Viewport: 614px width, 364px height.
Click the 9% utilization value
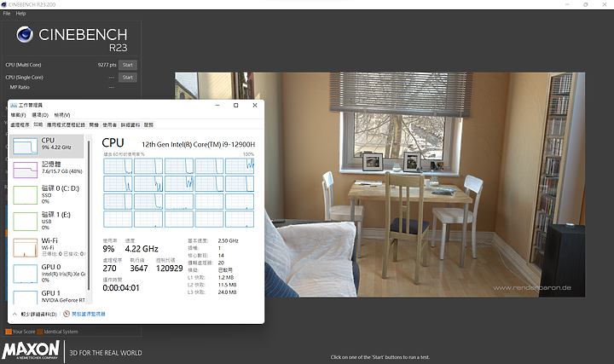coord(108,249)
